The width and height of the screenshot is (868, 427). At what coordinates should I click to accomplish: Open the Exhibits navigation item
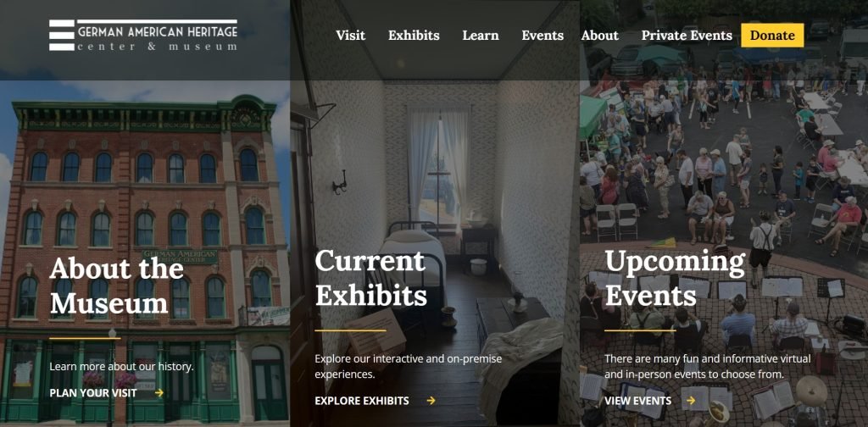point(414,36)
